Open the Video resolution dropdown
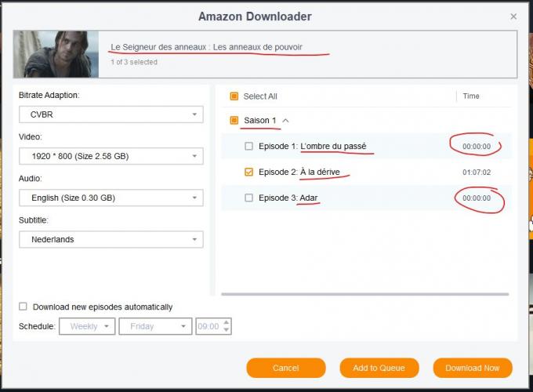Viewport: 533px width, 392px height. click(111, 156)
